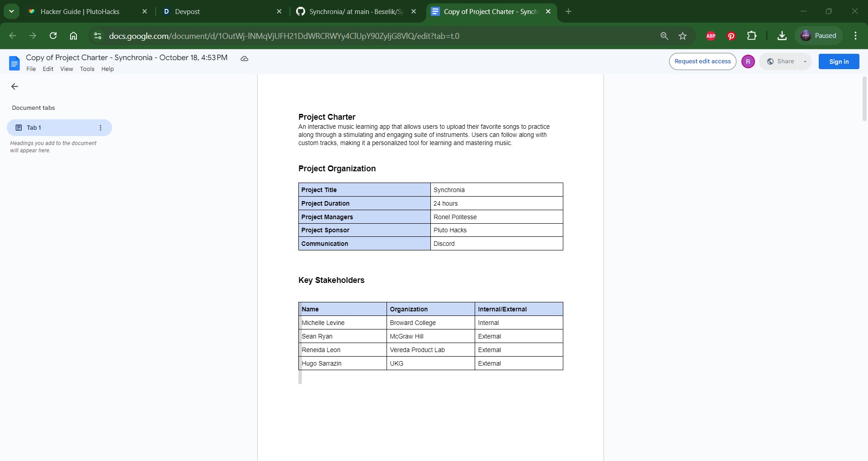Click the Vereda Product Lab cell

coord(430,350)
